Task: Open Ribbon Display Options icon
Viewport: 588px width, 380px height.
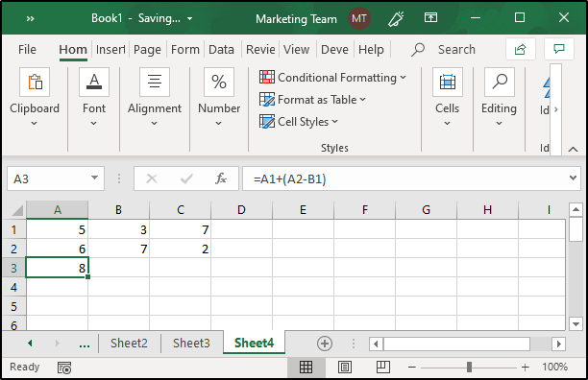Action: (430, 17)
